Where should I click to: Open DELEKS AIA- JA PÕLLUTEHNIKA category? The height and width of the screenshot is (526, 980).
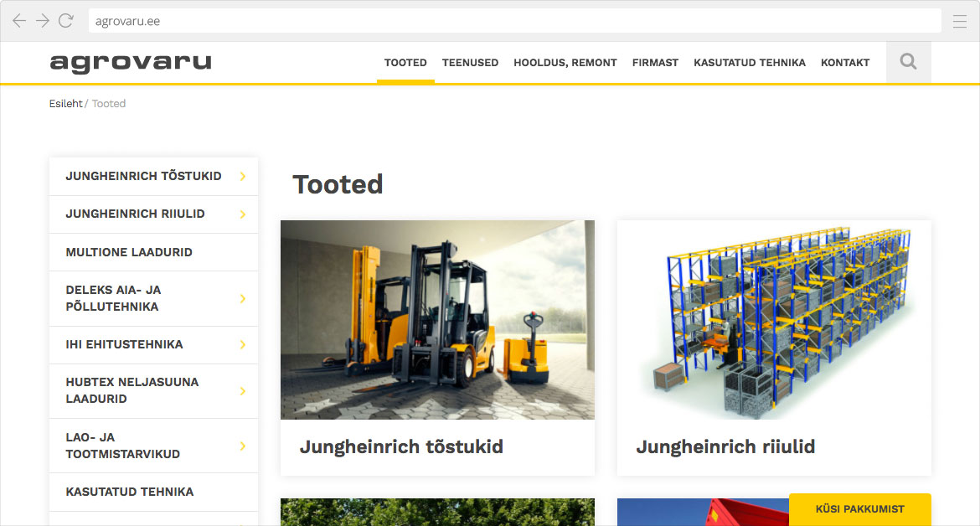[113, 298]
